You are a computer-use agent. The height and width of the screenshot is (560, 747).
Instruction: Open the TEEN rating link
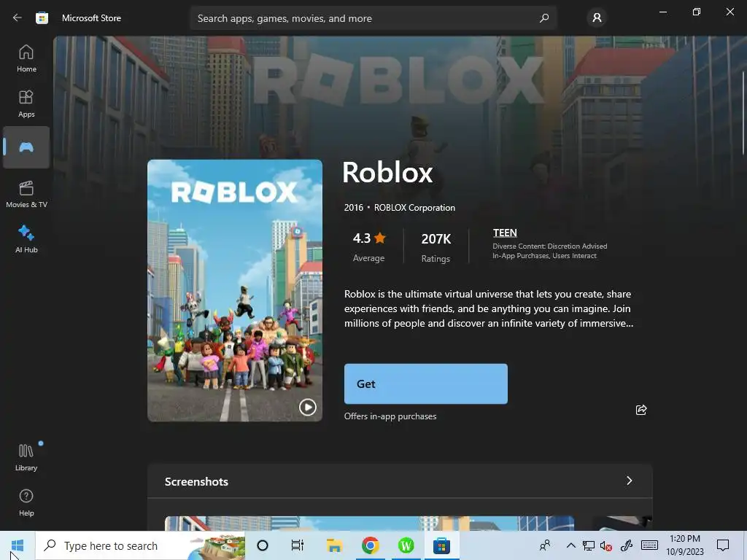tap(505, 233)
